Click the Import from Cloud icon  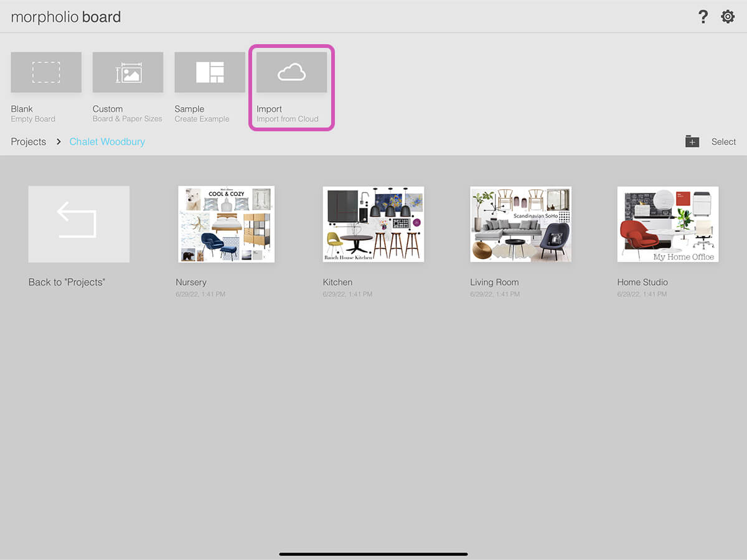(291, 73)
